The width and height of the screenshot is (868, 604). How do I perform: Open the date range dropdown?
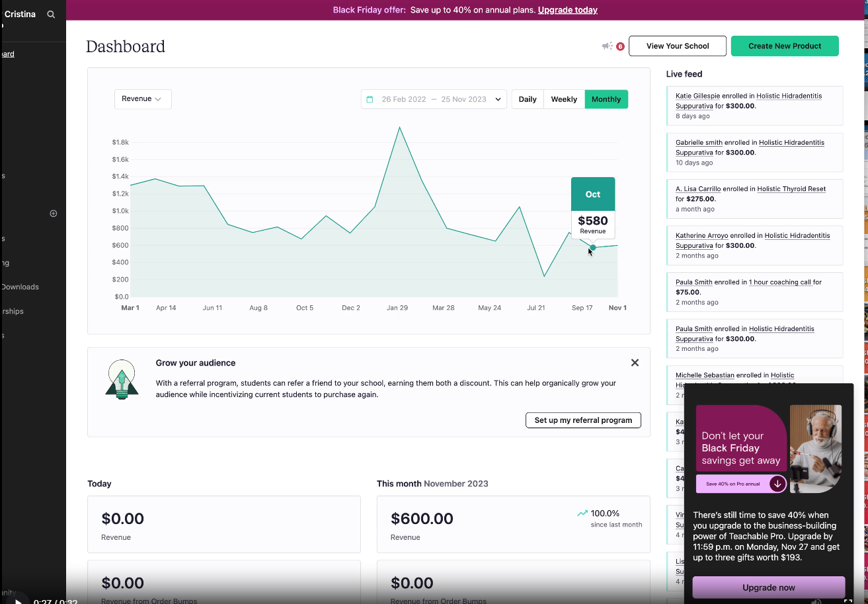[434, 99]
